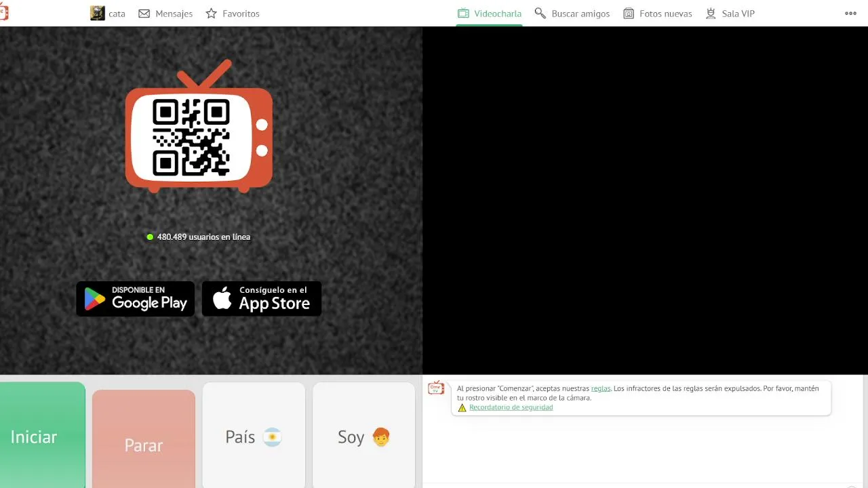868x488 pixels.
Task: Get the app on Google Play
Action: (136, 299)
